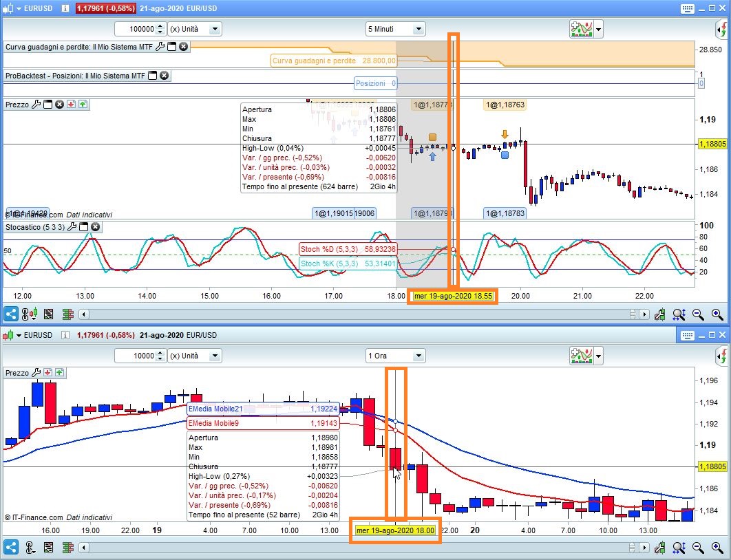The height and width of the screenshot is (560, 731).
Task: Click zoom-fit magnifier icon in top chart
Action: coord(679,315)
